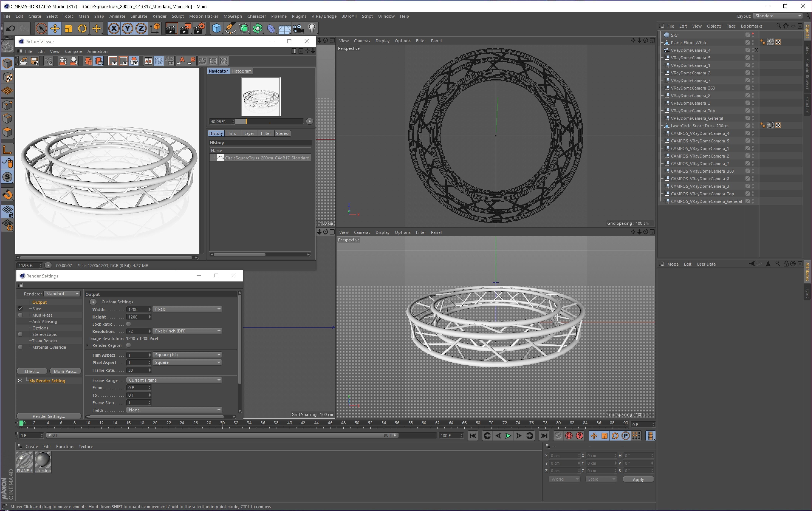812x511 pixels.
Task: Click the Render Setting... button
Action: pyautogui.click(x=49, y=416)
